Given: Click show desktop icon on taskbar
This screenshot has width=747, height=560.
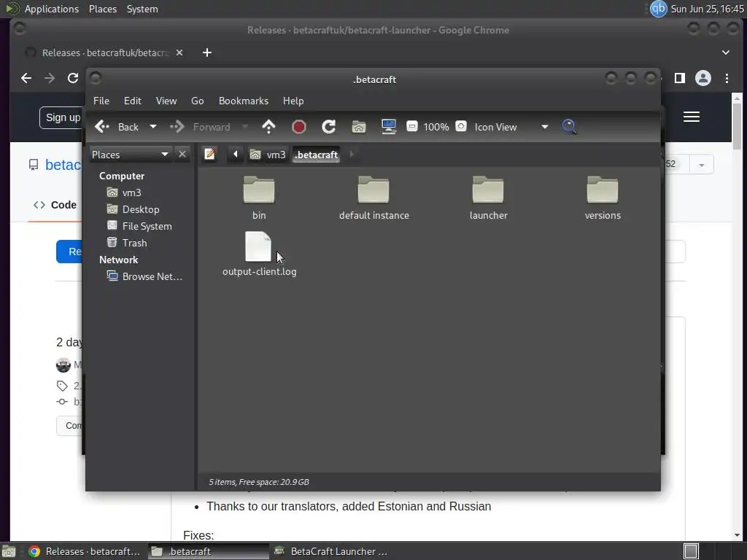Looking at the screenshot, I should (x=9, y=551).
